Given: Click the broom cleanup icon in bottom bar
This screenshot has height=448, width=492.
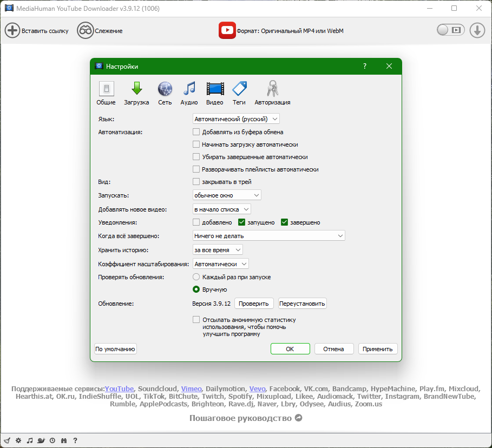Looking at the screenshot, I should point(7,440).
